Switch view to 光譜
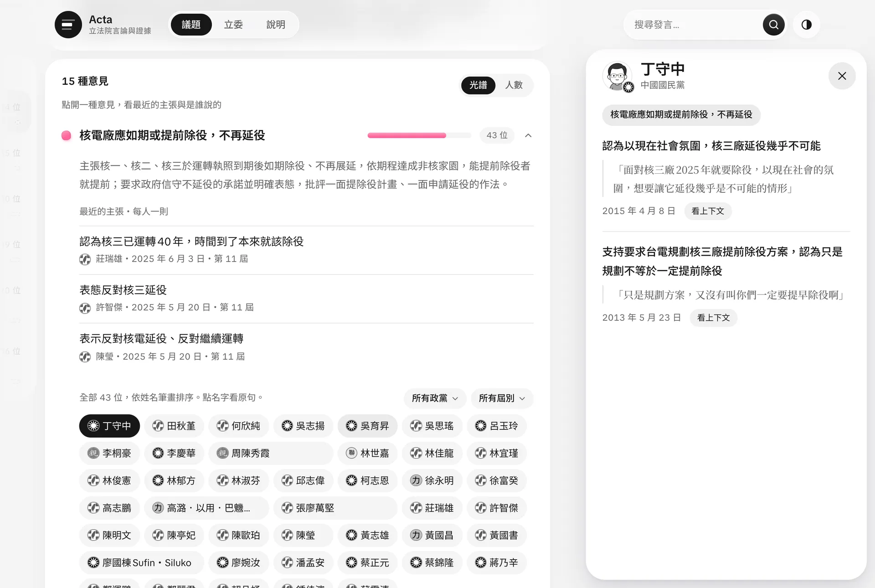This screenshot has width=875, height=588. 478,85
